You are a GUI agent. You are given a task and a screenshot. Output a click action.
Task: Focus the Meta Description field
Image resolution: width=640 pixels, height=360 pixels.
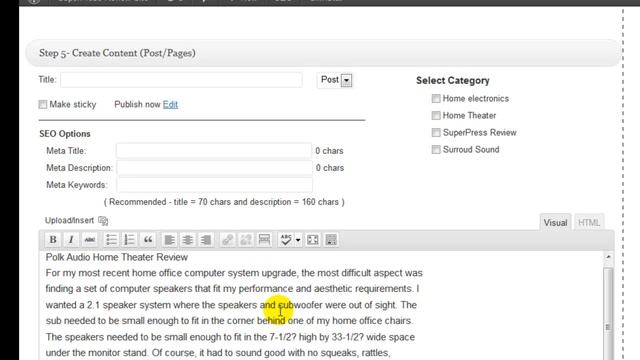tap(214, 168)
